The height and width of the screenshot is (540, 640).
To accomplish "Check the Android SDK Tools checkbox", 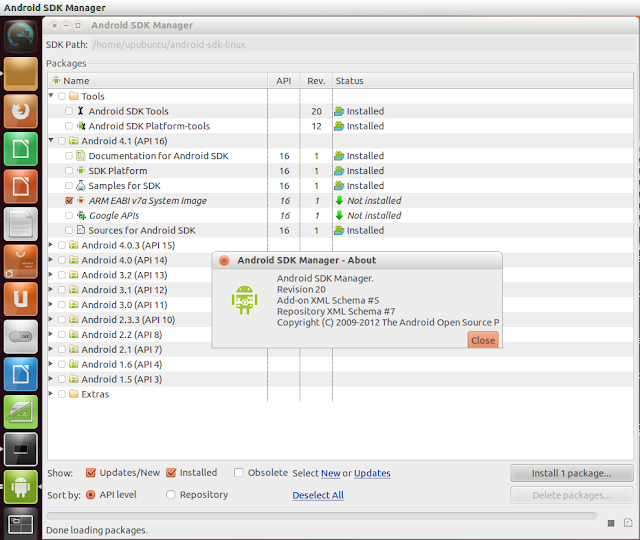I will pos(69,111).
